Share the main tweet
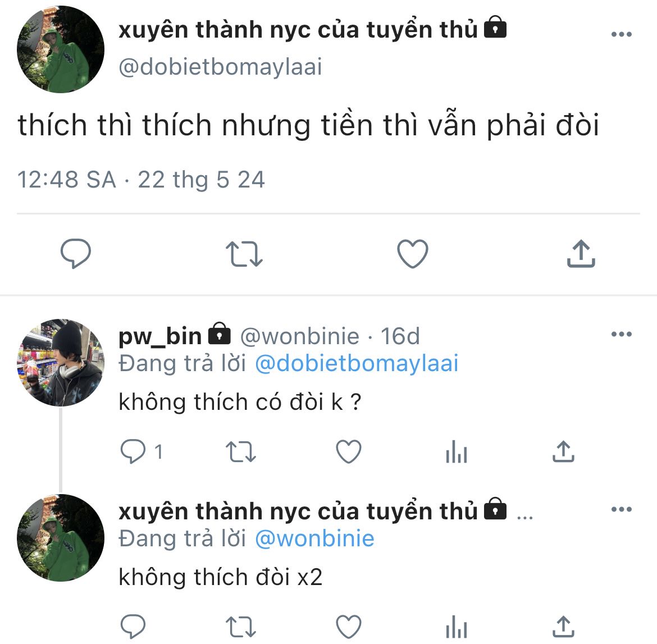The width and height of the screenshot is (657, 644). 581,253
